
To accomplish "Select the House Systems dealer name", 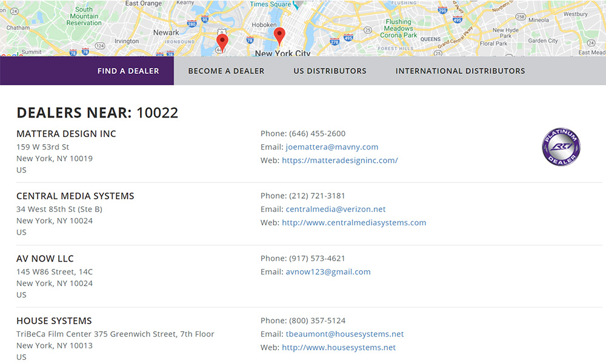I will [x=54, y=321].
